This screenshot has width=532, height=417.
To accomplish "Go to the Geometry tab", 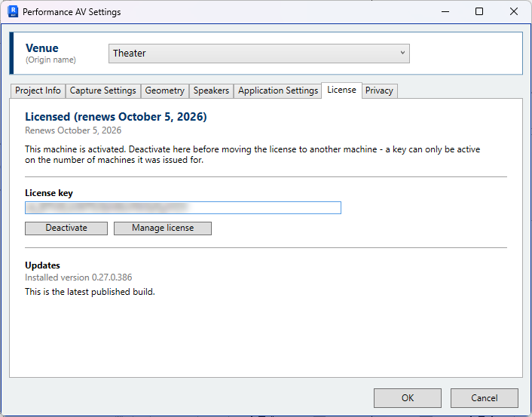I will pos(164,90).
